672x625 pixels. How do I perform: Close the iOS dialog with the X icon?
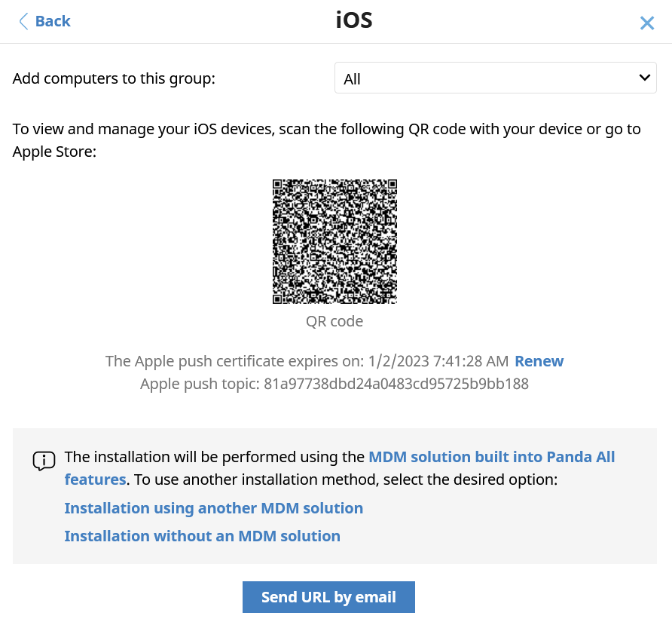point(646,23)
